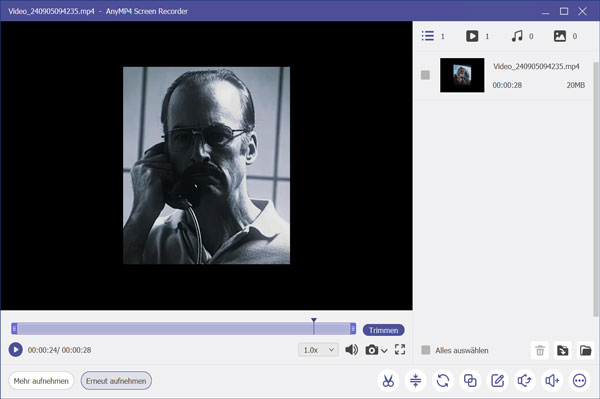
Task: Open the volume booster tool
Action: pyautogui.click(x=552, y=381)
